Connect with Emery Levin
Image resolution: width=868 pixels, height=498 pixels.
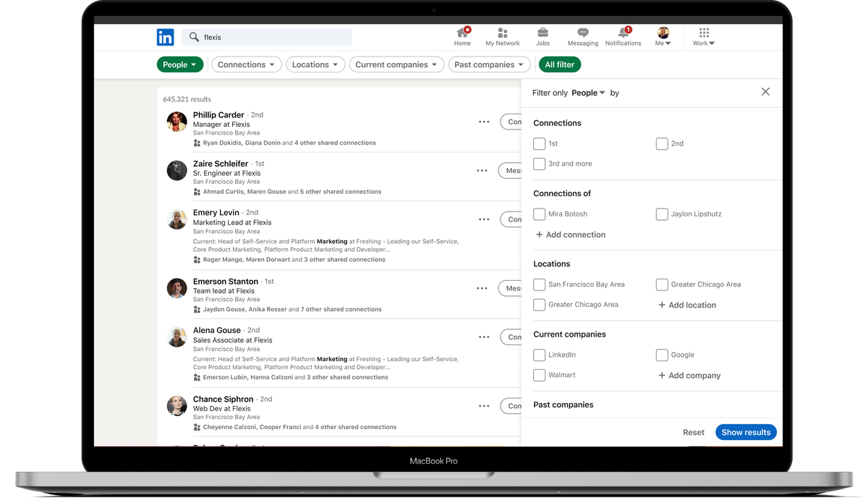click(x=511, y=219)
